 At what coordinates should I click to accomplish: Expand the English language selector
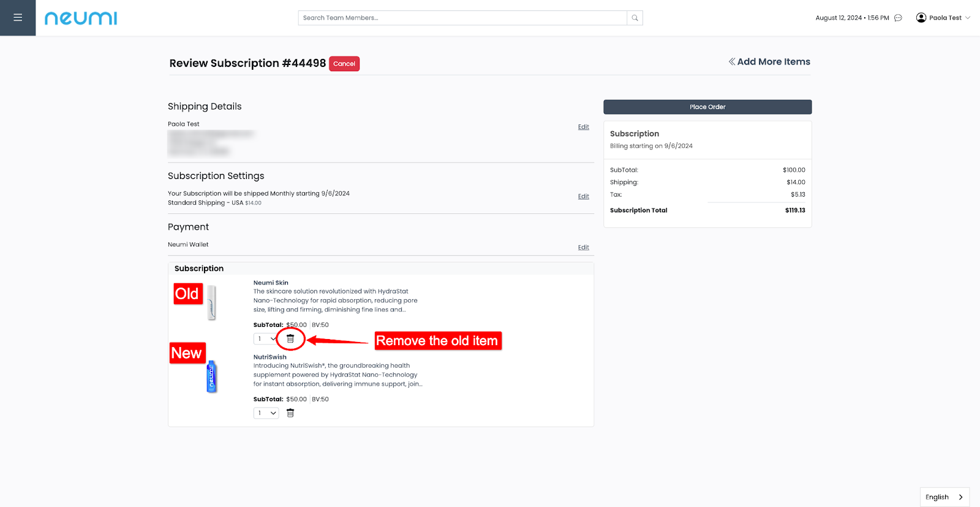944,497
